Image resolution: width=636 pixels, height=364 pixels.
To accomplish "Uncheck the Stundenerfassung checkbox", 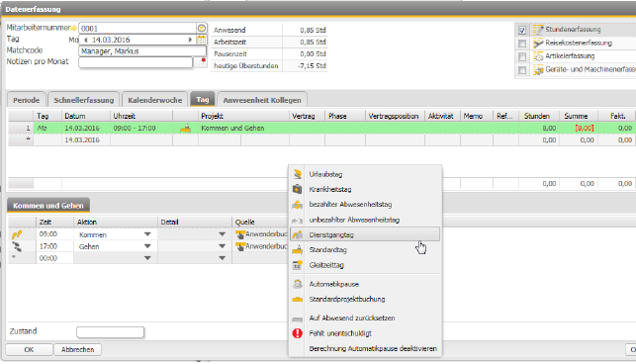I will pyautogui.click(x=522, y=30).
